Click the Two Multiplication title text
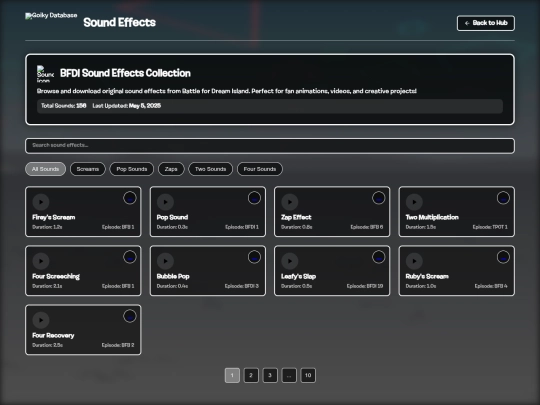 432,217
